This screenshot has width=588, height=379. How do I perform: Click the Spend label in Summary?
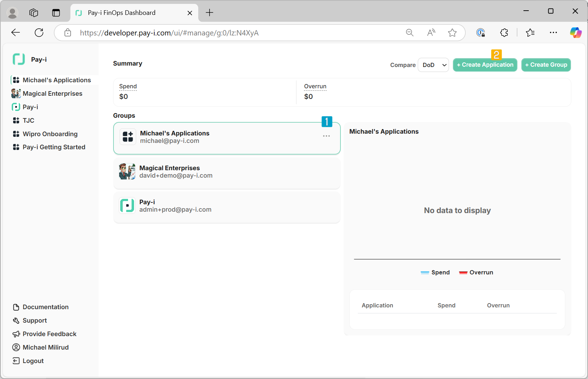pyautogui.click(x=128, y=87)
